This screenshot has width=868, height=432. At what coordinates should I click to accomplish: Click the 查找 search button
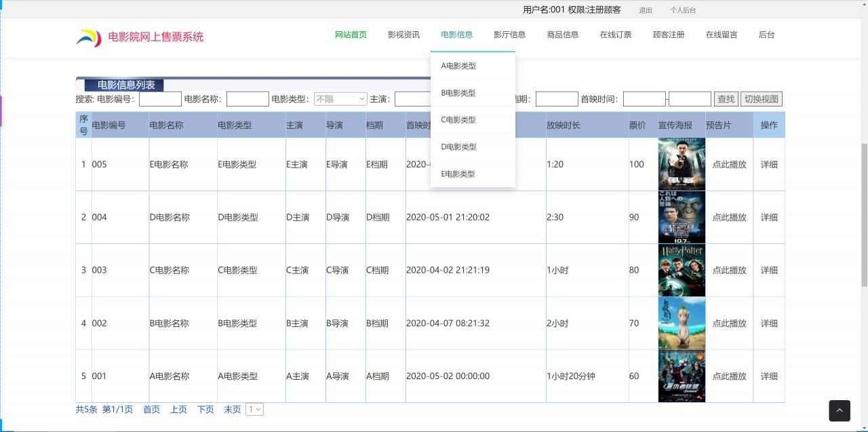coord(726,98)
